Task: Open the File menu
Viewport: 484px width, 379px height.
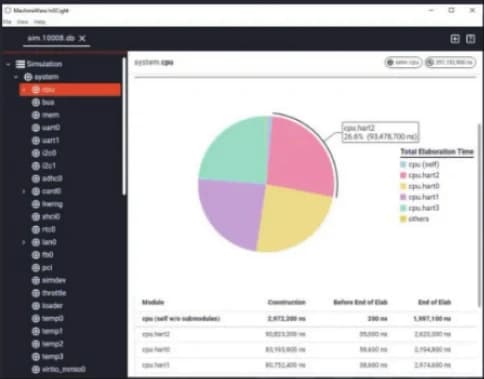Action: 7,22
